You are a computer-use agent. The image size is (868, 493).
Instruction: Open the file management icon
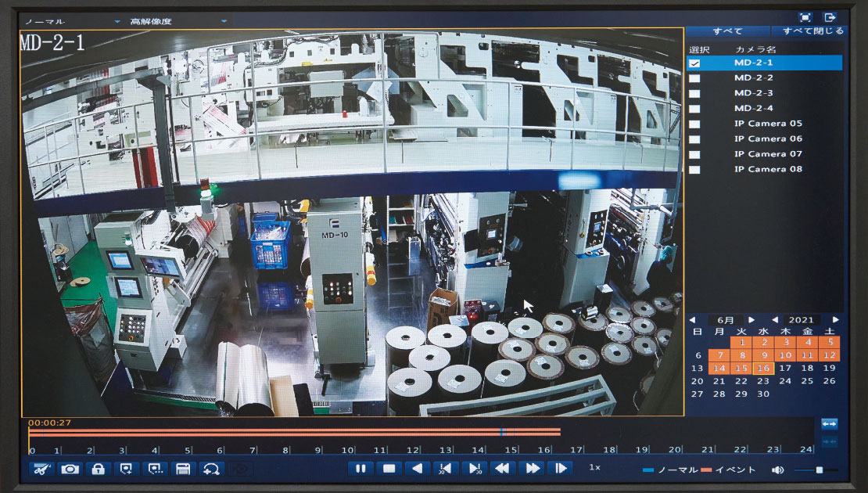(x=183, y=469)
